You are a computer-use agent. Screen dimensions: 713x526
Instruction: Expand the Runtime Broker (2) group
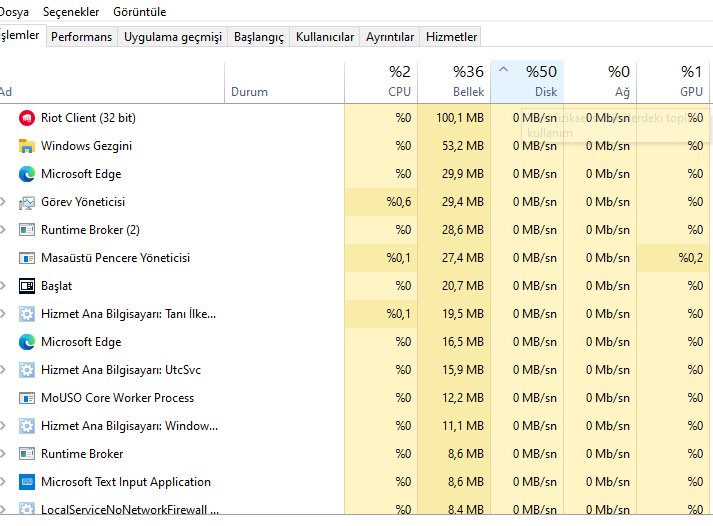pos(3,230)
